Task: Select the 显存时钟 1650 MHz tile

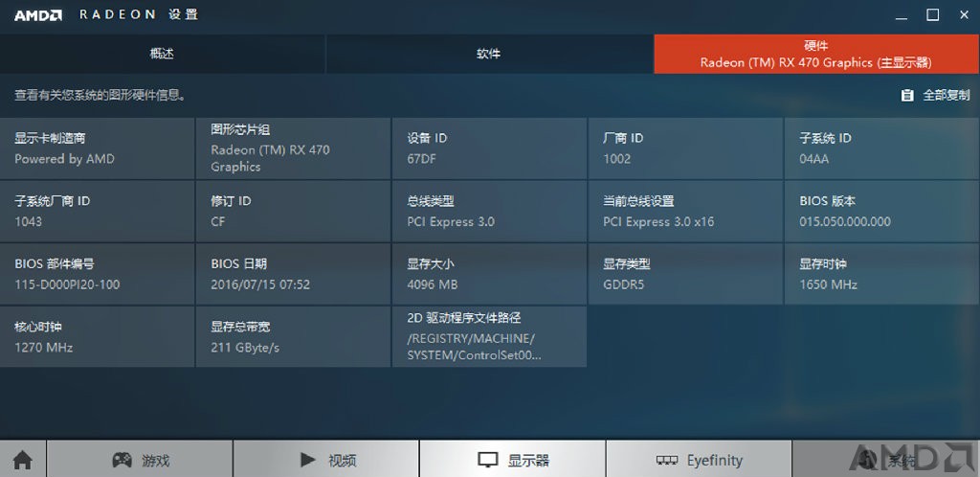Action: 881,274
